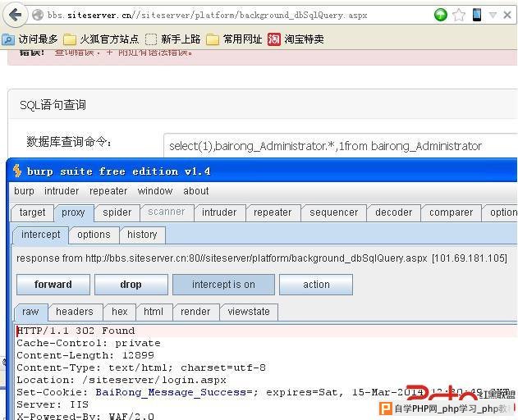518x420 pixels.
Task: Click the forward button
Action: [x=53, y=285]
